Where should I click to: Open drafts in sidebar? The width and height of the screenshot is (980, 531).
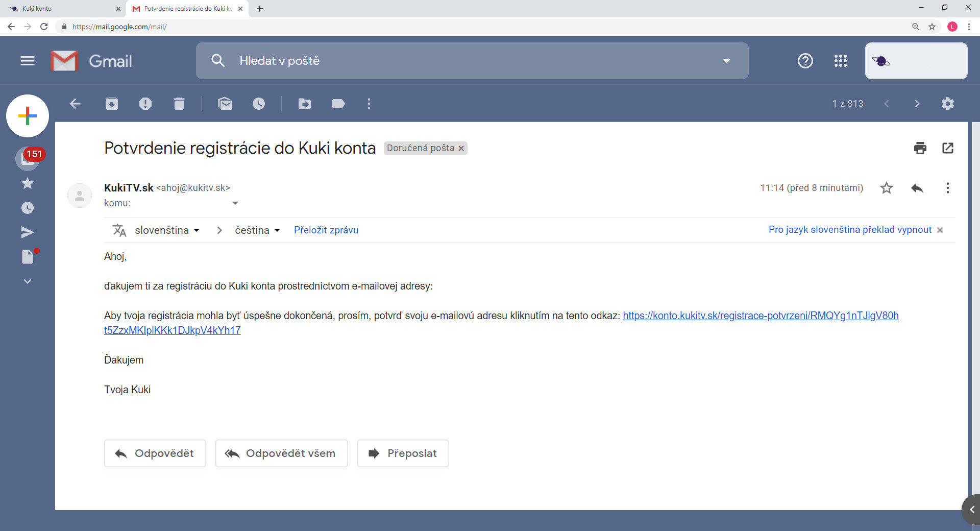pyautogui.click(x=28, y=256)
